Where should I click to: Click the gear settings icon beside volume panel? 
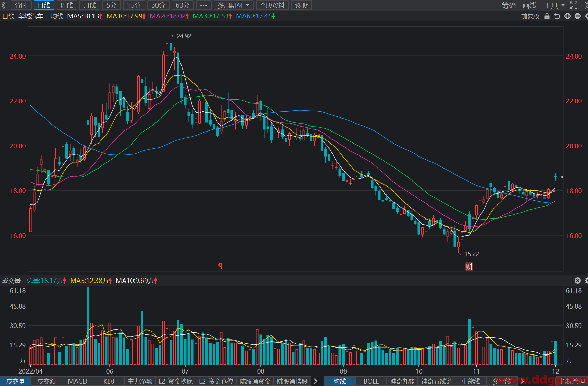pyautogui.click(x=586, y=281)
